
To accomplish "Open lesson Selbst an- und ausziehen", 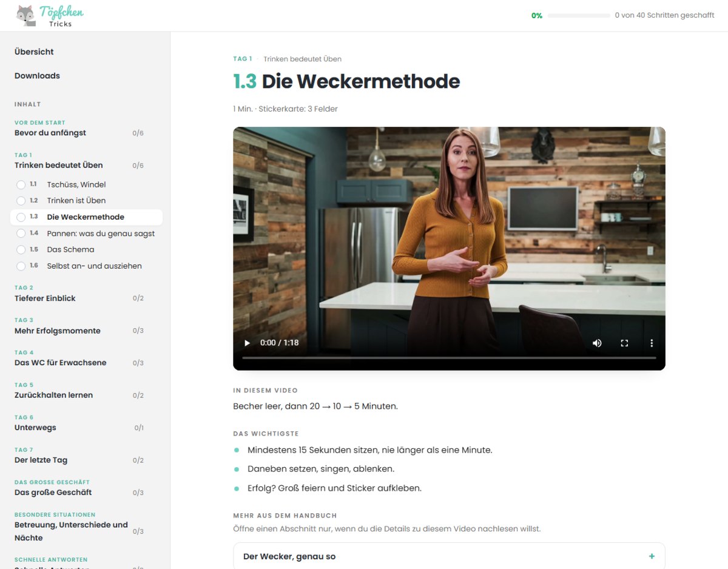I will tap(94, 266).
